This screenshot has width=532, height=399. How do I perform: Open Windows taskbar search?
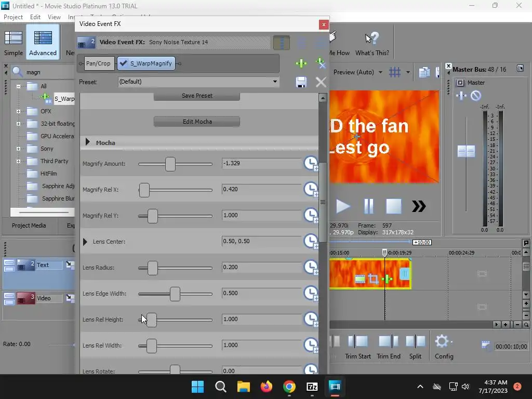coord(220,387)
